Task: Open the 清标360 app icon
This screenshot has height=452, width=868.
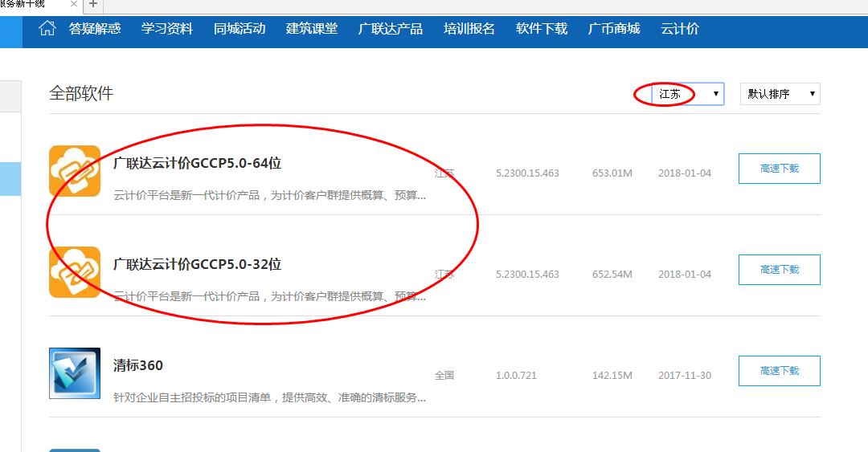Action: click(75, 373)
